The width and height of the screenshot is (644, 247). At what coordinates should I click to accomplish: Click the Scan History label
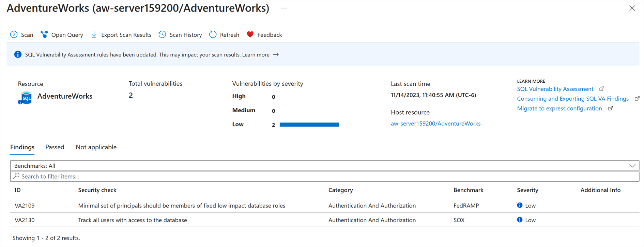pos(186,35)
